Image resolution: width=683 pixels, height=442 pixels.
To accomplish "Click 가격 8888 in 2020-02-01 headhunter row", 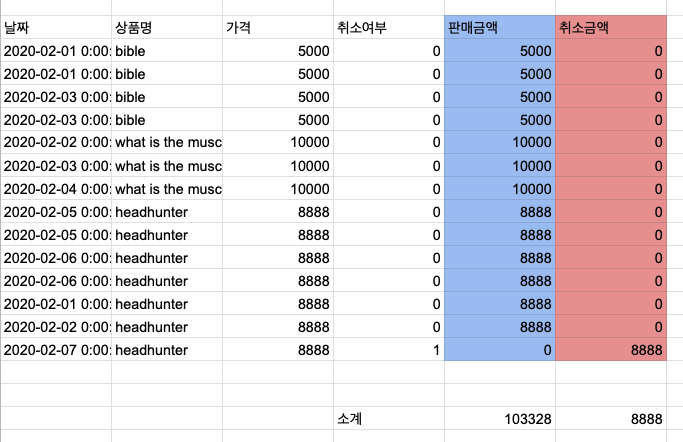I will point(278,304).
